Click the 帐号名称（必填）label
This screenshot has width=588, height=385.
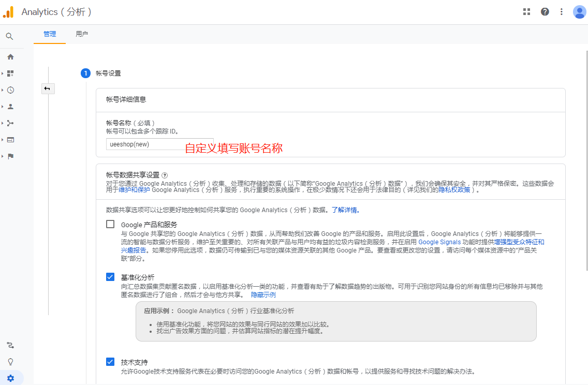click(130, 123)
